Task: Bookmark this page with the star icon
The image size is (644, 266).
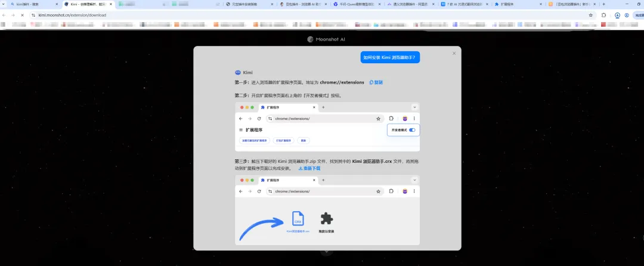Action: point(590,15)
